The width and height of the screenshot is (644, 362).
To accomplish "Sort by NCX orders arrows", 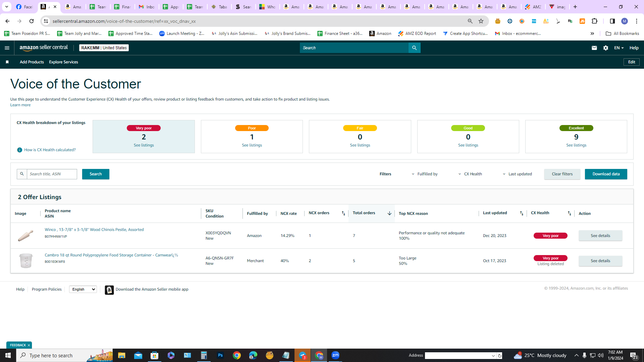I will pyautogui.click(x=343, y=213).
